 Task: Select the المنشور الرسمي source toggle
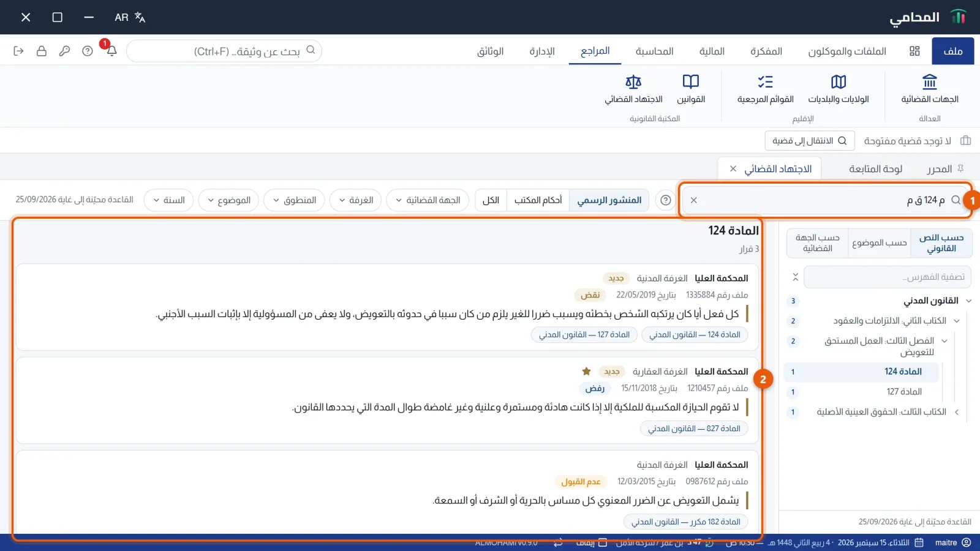[x=609, y=200]
